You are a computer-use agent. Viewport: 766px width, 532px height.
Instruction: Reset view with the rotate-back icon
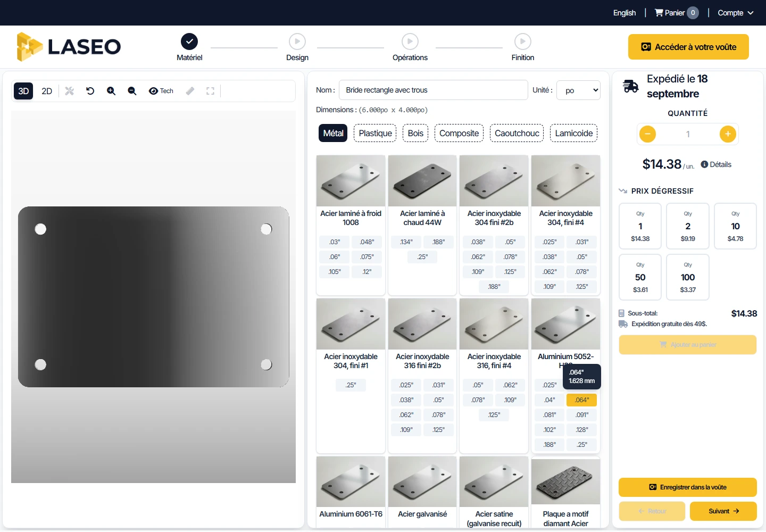pyautogui.click(x=90, y=91)
